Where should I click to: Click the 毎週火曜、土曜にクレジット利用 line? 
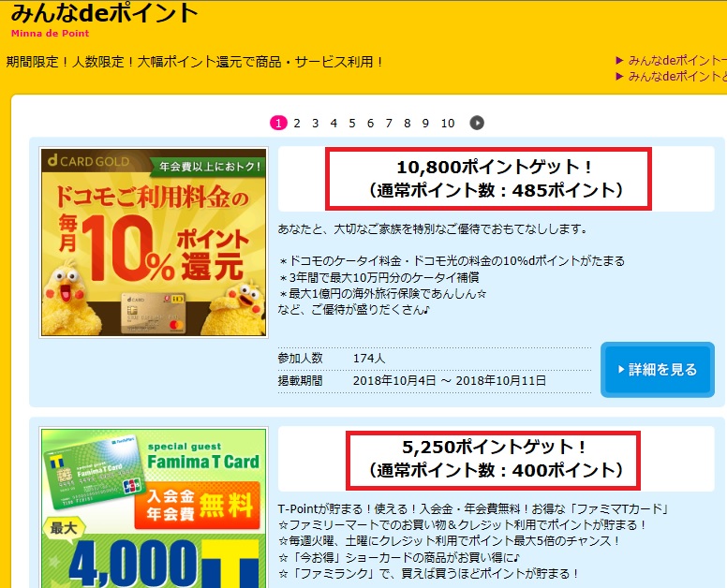coord(450,541)
